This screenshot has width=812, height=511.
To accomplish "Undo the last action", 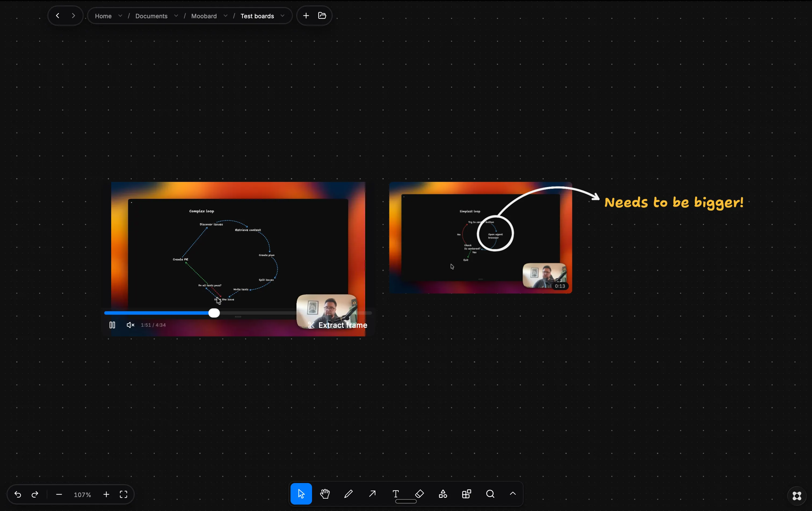I will 18,494.
